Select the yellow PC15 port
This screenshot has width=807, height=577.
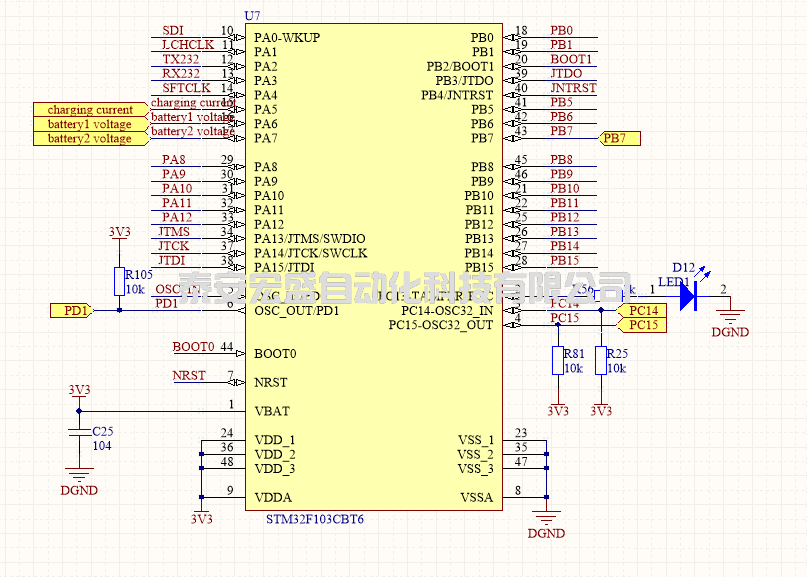coord(642,325)
